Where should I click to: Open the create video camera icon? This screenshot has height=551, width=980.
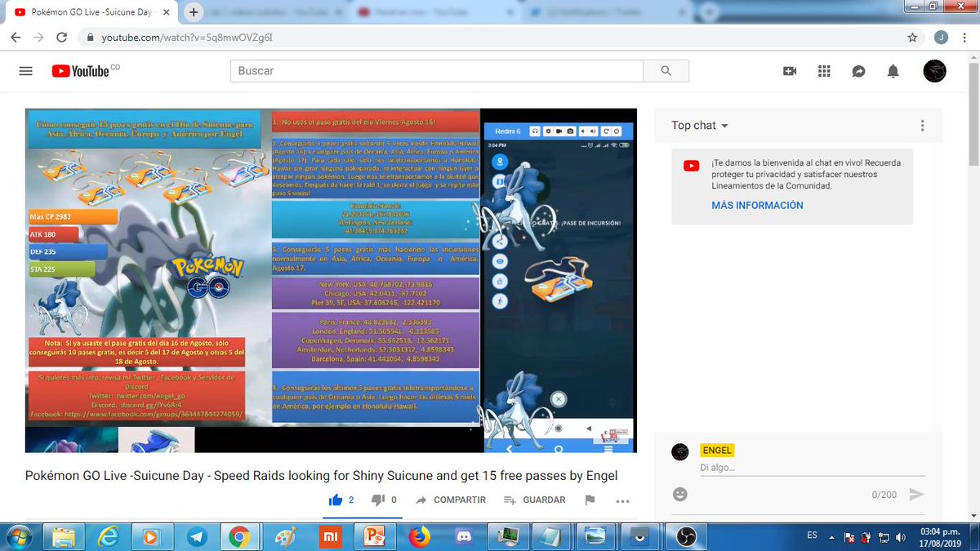pyautogui.click(x=790, y=71)
